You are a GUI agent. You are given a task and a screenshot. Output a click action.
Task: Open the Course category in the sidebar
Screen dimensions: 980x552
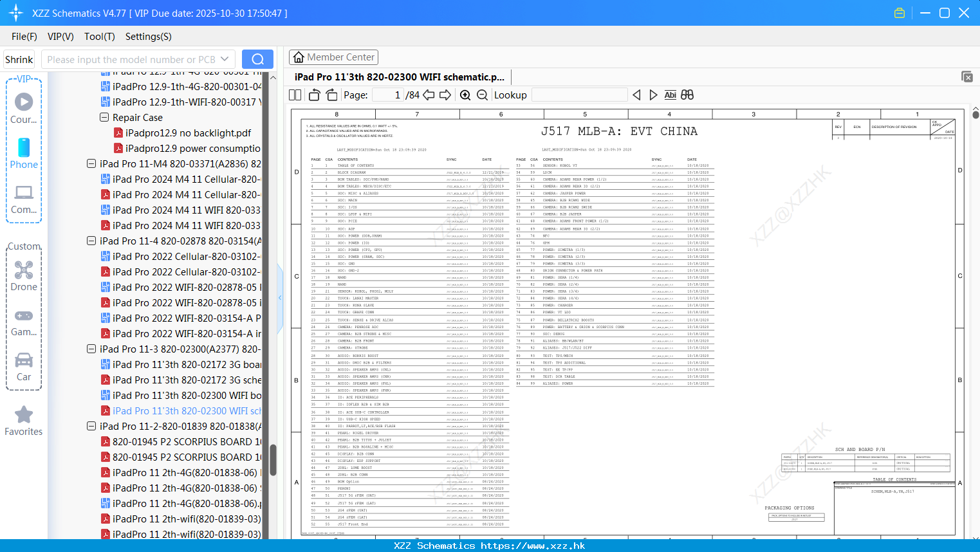24,108
